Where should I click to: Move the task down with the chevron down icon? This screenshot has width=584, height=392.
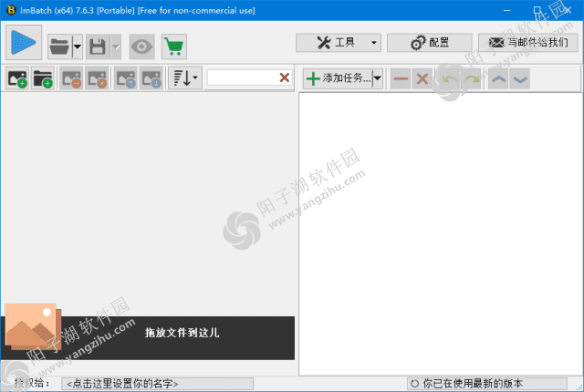pos(520,78)
